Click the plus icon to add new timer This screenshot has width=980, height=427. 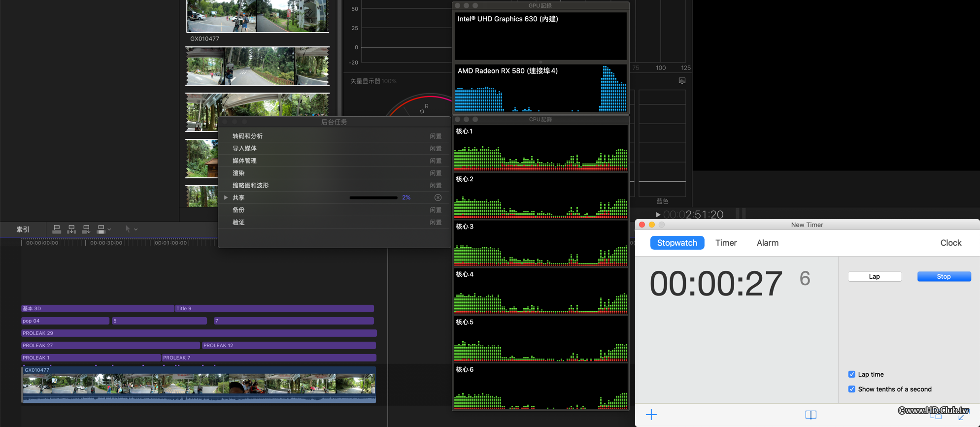pyautogui.click(x=651, y=415)
